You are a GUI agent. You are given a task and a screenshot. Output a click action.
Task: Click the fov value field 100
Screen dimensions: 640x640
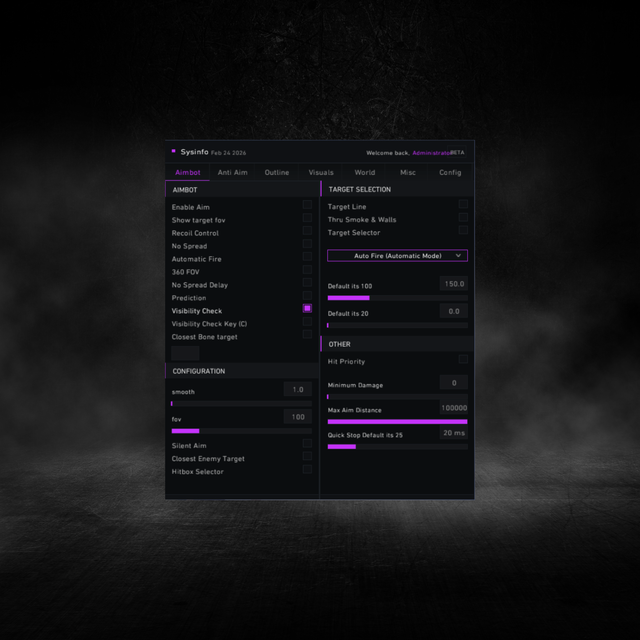(298, 417)
